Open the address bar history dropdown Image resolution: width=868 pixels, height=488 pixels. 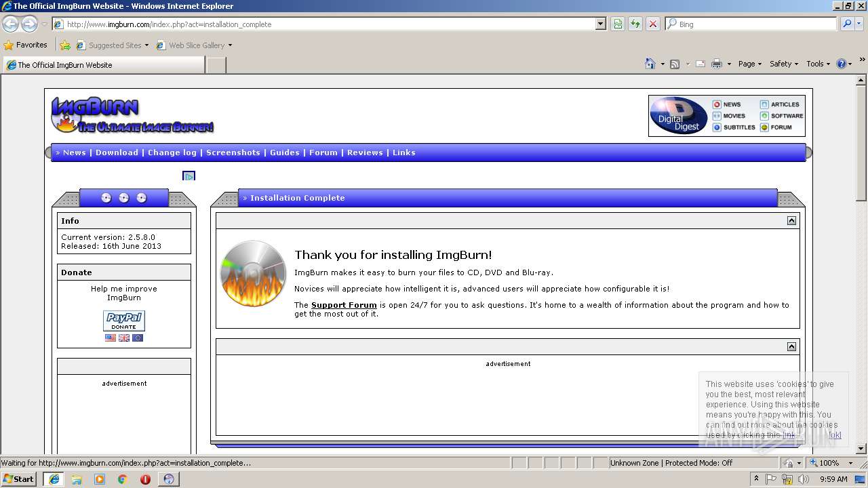click(600, 24)
